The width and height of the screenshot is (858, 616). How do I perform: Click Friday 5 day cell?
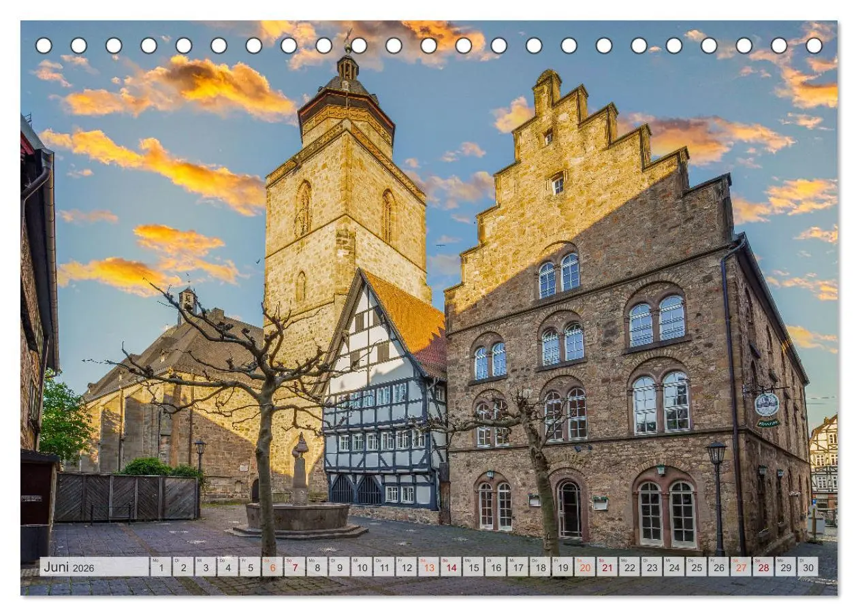coord(250,567)
